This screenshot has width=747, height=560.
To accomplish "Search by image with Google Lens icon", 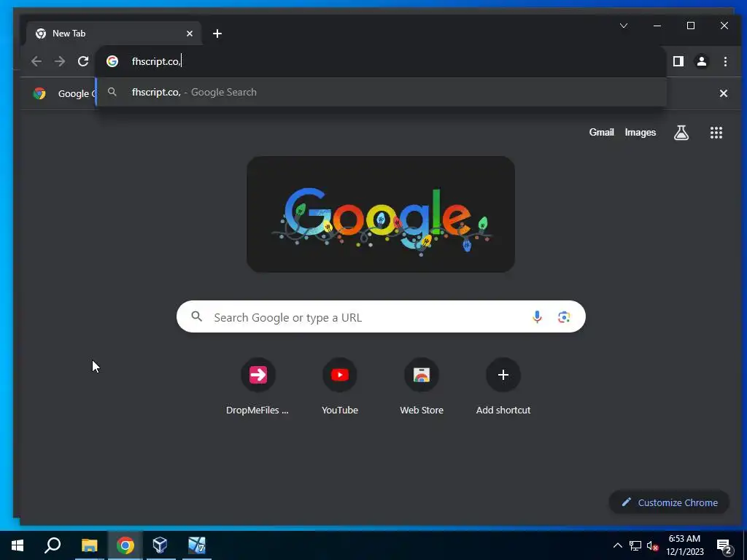I will click(x=564, y=316).
